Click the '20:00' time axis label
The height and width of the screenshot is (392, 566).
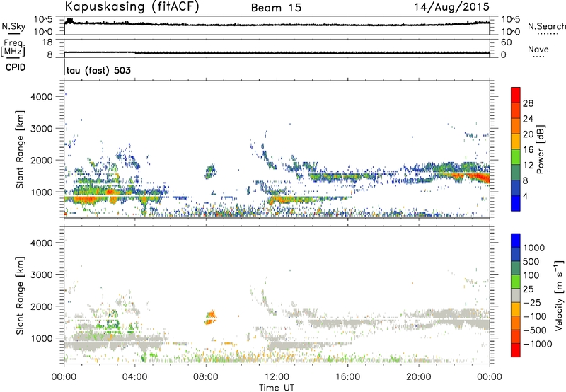tap(419, 377)
